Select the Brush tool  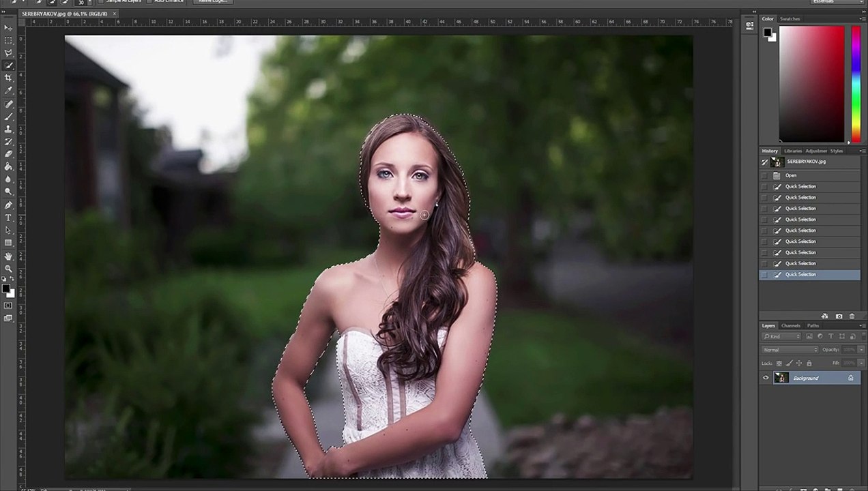point(8,117)
